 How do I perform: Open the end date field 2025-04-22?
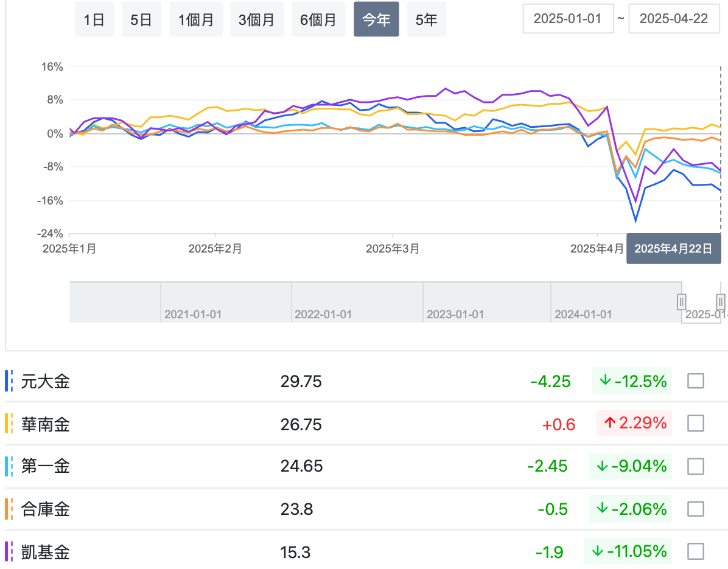point(674,19)
